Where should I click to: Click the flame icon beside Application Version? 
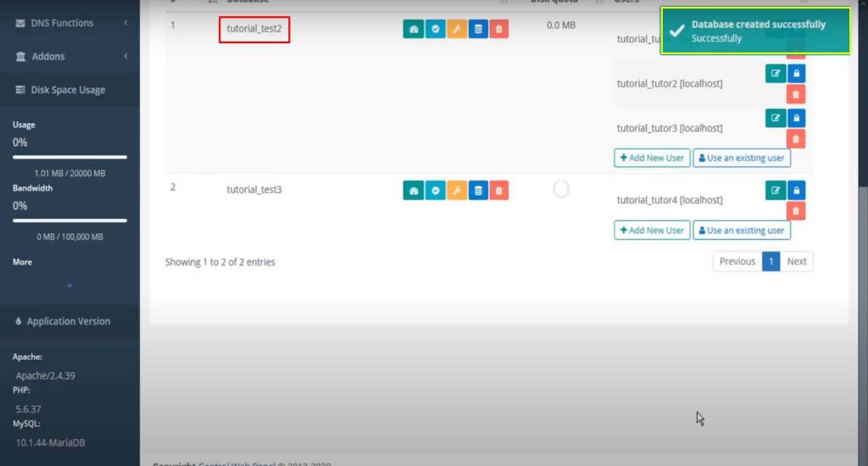click(19, 321)
